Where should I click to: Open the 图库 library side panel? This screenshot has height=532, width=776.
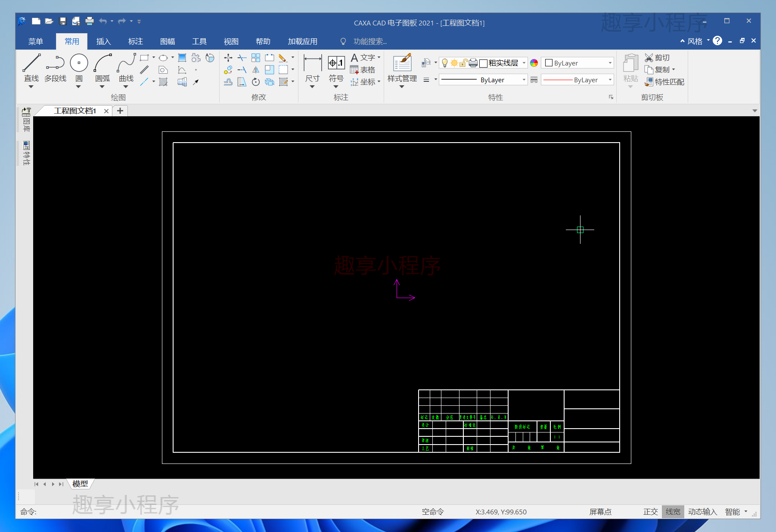26,120
